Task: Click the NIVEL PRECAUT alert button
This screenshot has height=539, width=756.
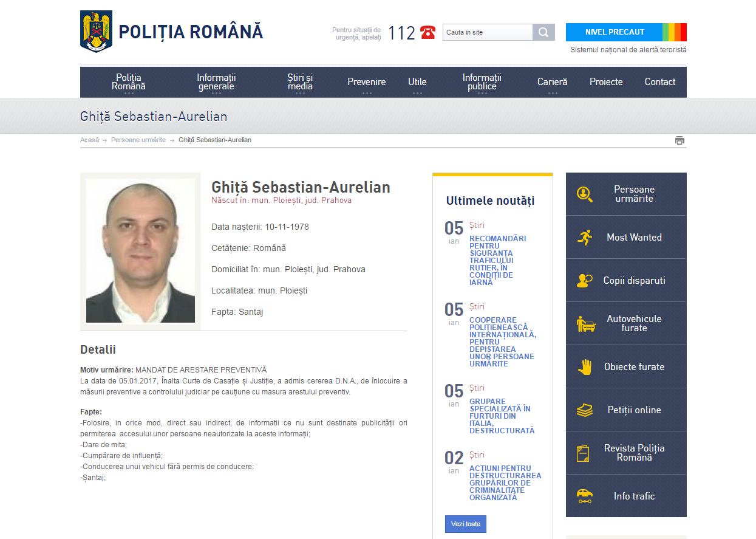Action: pos(615,32)
